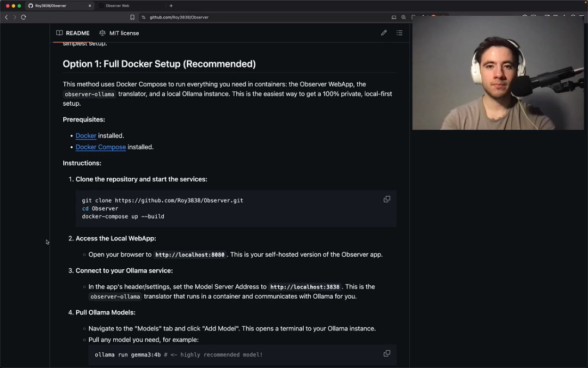
Task: Copy the git clone code block
Action: 387,200
